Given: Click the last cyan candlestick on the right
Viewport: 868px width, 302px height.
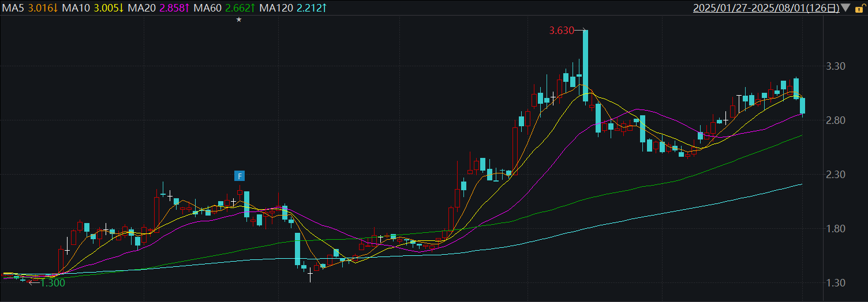Looking at the screenshot, I should pyautogui.click(x=802, y=106).
